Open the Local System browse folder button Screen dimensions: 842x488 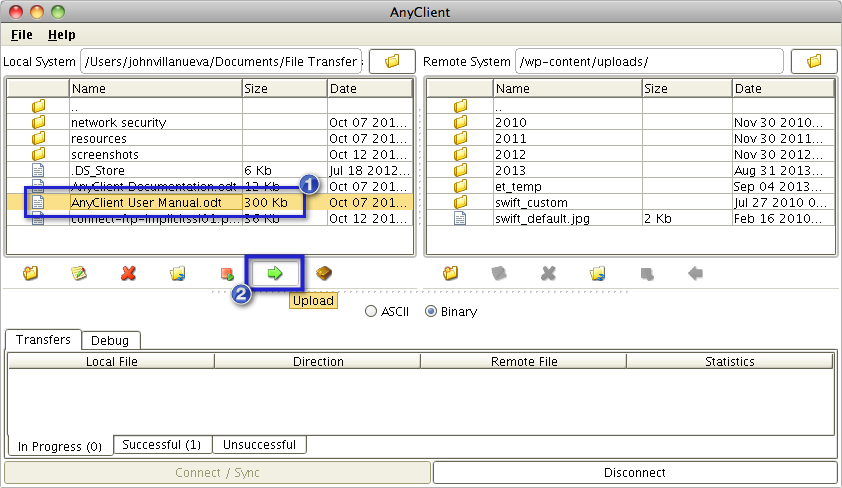click(393, 61)
